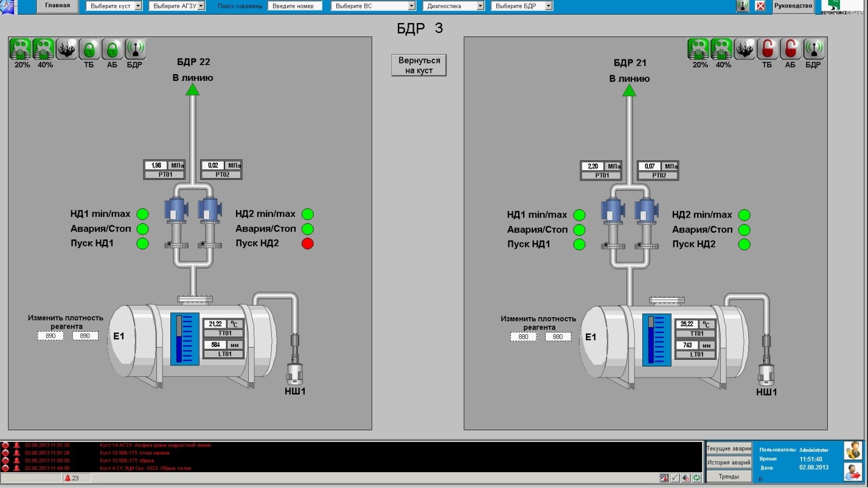
Task: Click first density field 890 in БДР 22
Action: 50,336
